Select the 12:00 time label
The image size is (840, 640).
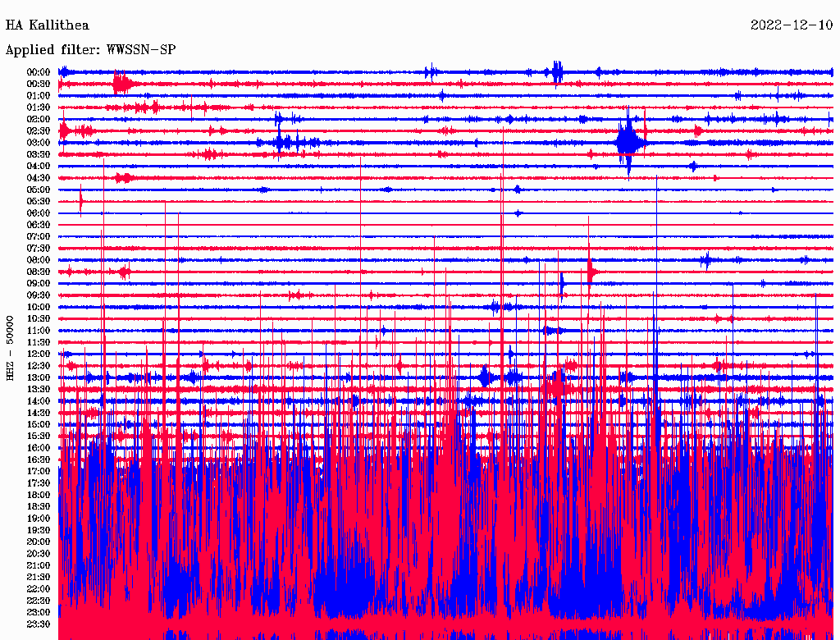tap(39, 354)
